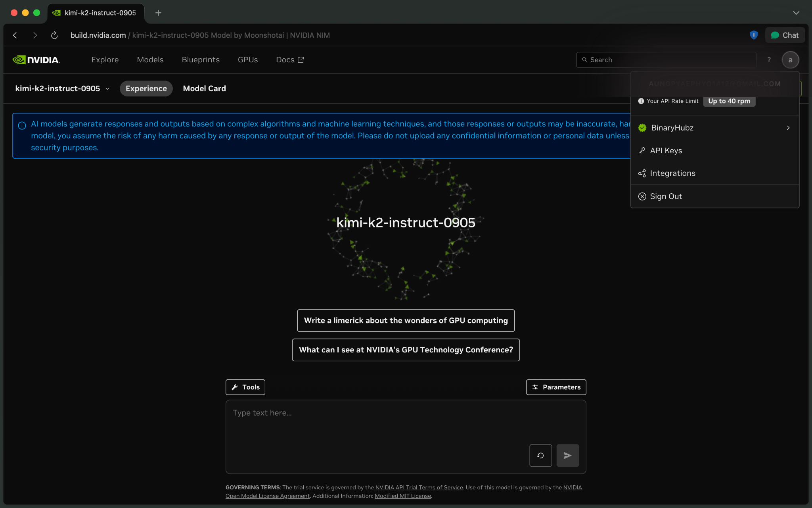Select the send message arrow icon
This screenshot has width=812, height=508.
tap(567, 455)
